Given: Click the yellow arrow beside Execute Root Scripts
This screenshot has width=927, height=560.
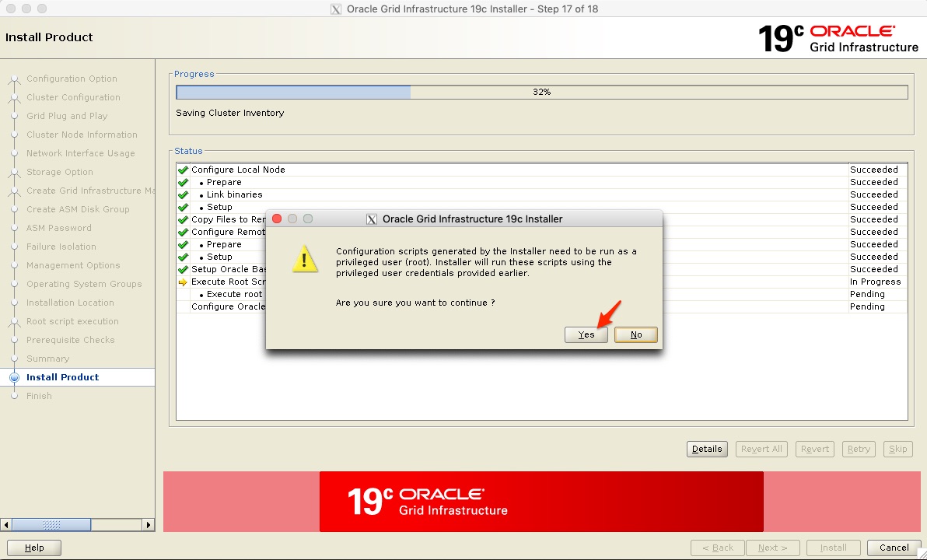Looking at the screenshot, I should [183, 282].
